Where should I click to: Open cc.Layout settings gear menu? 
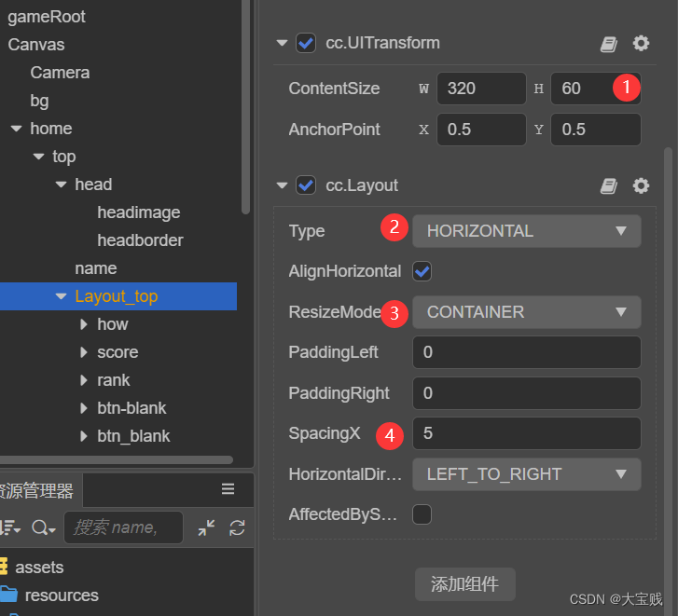pyautogui.click(x=641, y=186)
